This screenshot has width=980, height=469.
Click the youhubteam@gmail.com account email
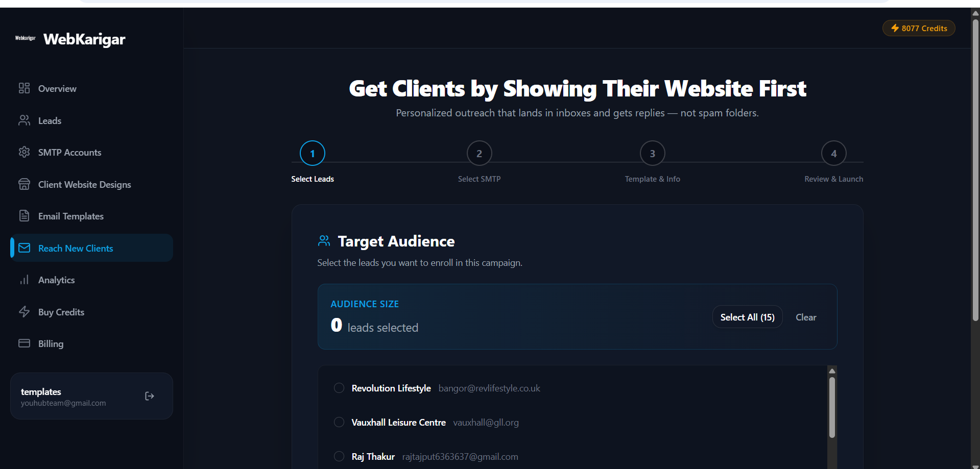point(63,403)
